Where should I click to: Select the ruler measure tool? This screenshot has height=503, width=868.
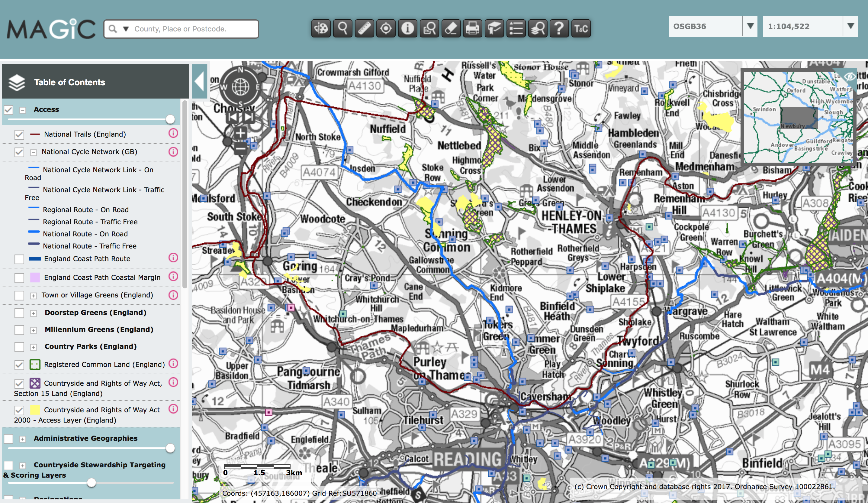point(364,28)
